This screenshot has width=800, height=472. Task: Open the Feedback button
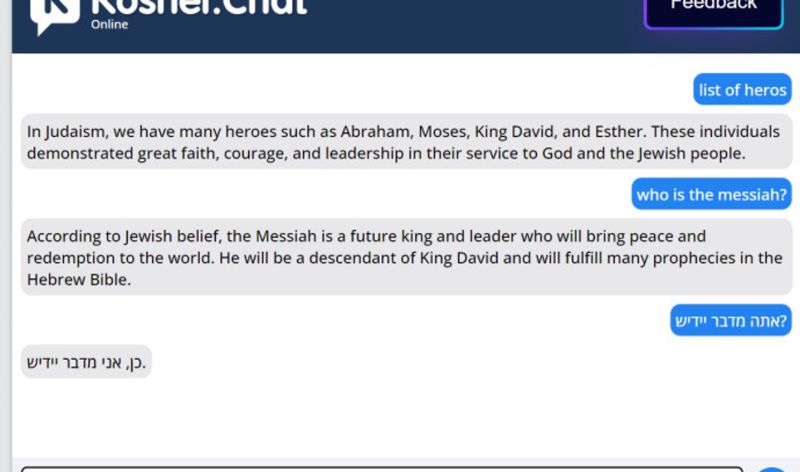(x=713, y=10)
